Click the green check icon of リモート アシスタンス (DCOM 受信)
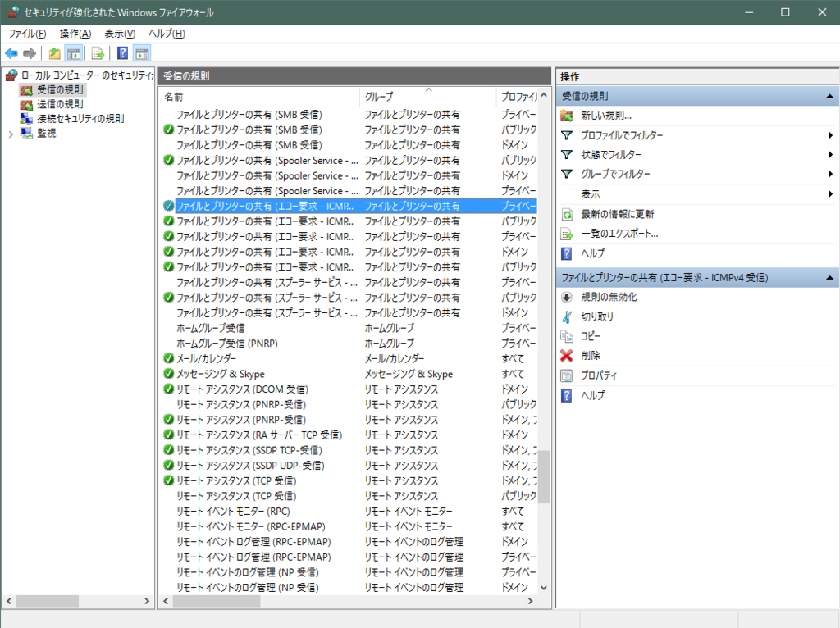 [x=169, y=389]
